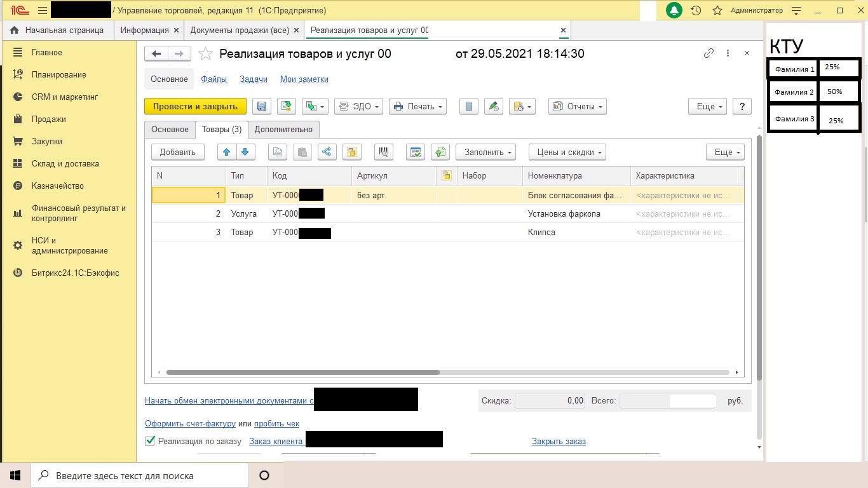
Task: Click the split row icon in the table toolbar
Action: [326, 152]
